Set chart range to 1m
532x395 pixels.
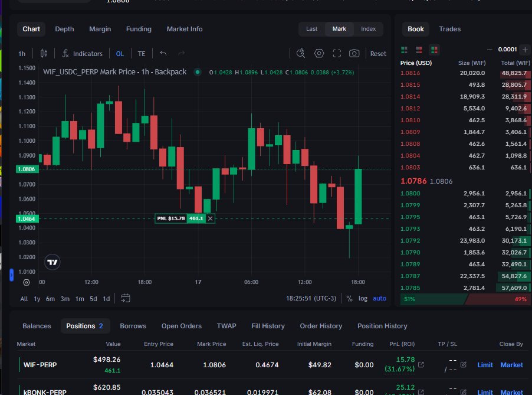(x=80, y=299)
